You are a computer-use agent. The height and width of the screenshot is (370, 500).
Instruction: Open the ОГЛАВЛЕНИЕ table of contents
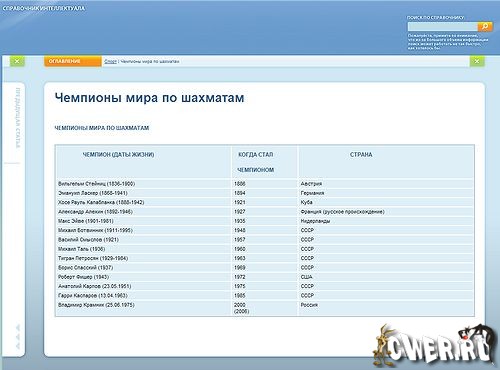point(73,61)
